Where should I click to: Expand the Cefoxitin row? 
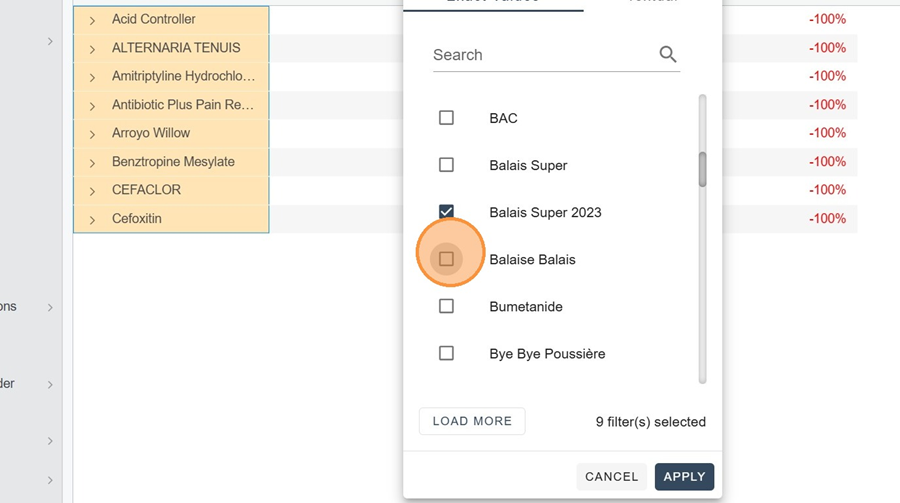click(92, 219)
